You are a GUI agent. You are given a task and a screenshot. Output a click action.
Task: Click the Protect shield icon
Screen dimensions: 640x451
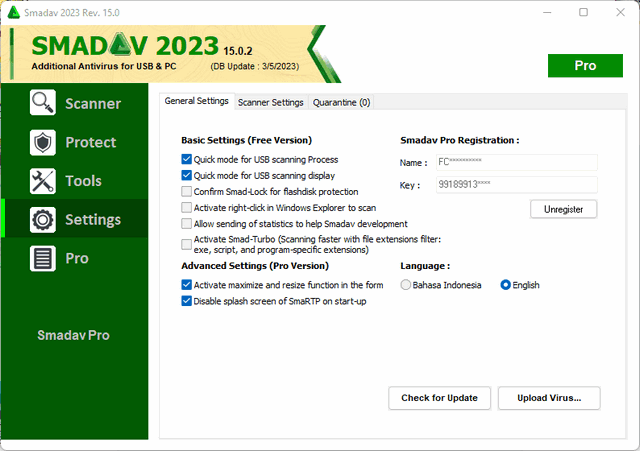pos(43,142)
